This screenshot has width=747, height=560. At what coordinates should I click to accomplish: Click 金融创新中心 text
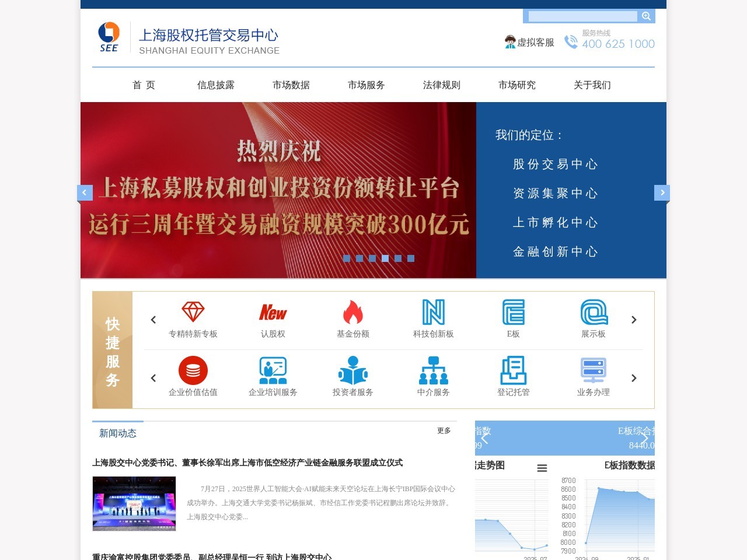point(556,251)
